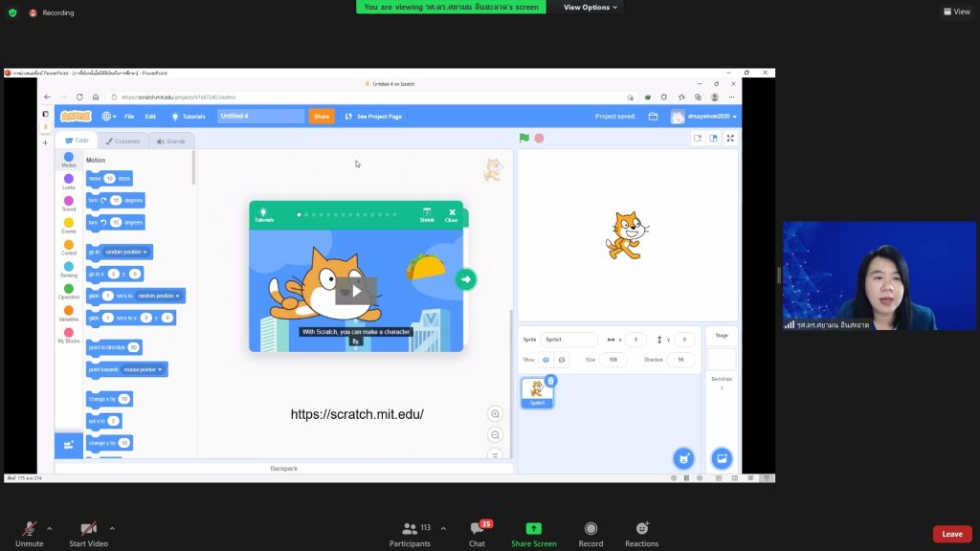Select the Control block category

pyautogui.click(x=69, y=248)
